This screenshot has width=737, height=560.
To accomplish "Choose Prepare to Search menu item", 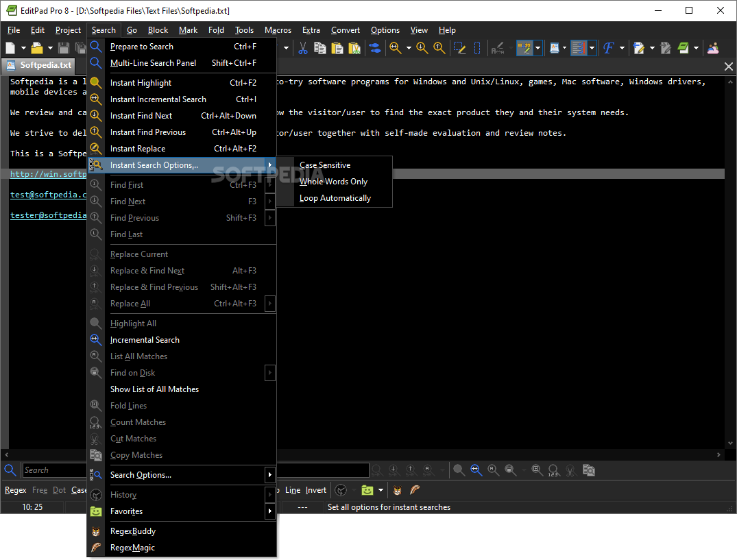I will click(182, 47).
